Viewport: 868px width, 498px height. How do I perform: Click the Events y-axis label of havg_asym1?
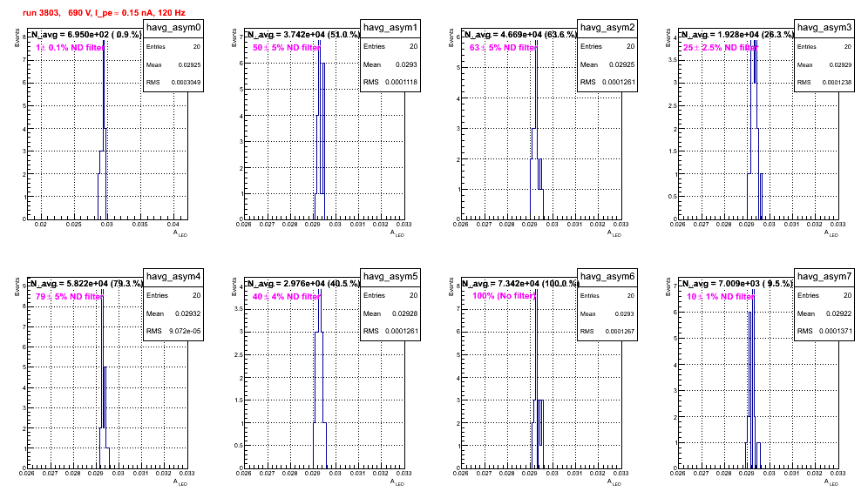pyautogui.click(x=234, y=37)
